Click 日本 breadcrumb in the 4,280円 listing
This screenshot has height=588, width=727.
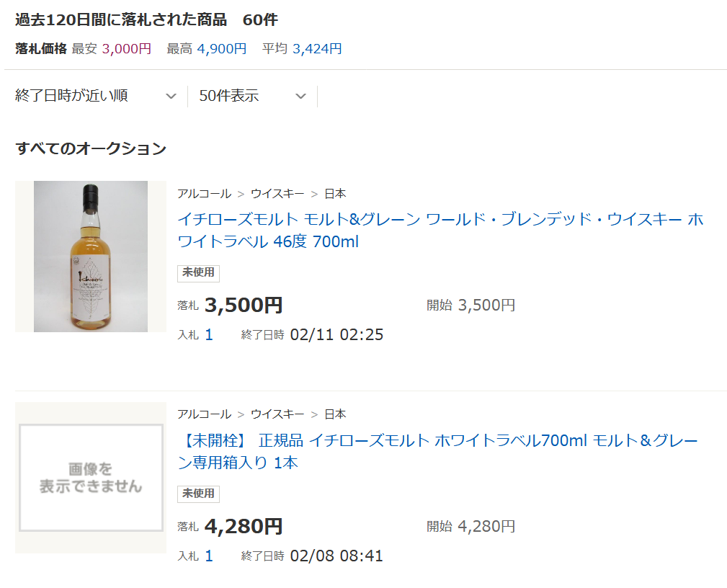pyautogui.click(x=335, y=414)
